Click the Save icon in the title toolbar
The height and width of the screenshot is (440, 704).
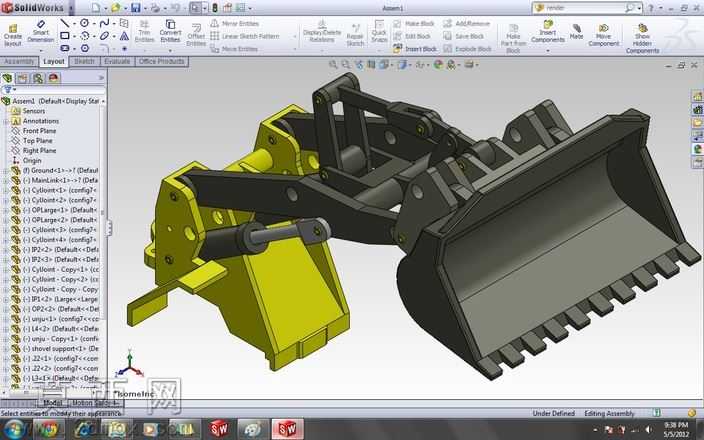[136, 8]
